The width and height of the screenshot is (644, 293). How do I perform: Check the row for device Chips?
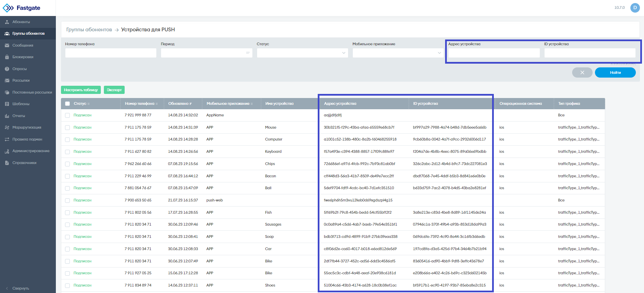coord(67,164)
